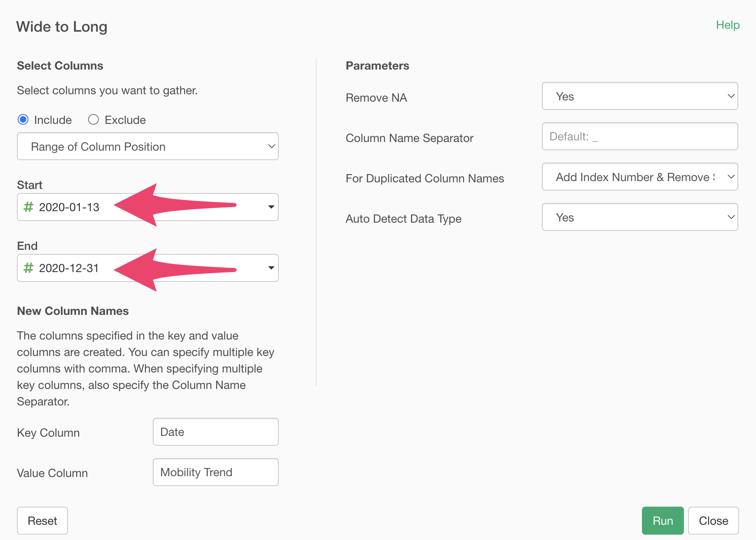Image resolution: width=756 pixels, height=540 pixels.
Task: Select the Include radio button
Action: 23,120
